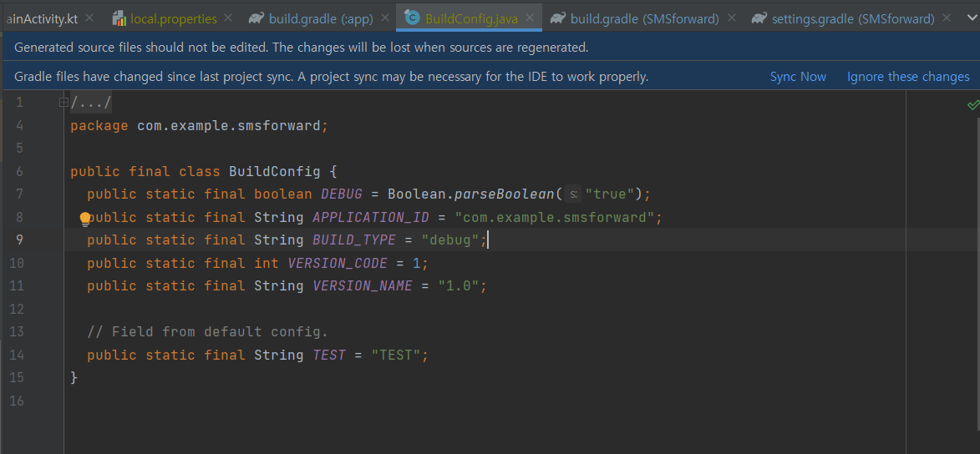Click the "debug" string literal
The height and width of the screenshot is (454, 980).
(450, 240)
